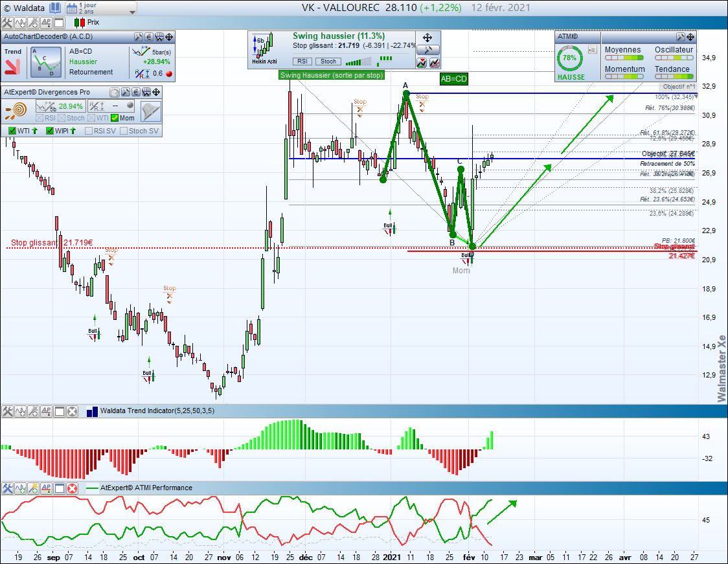Click AutoChartDecoder chart display icon
Viewport: 728px width, 564px height.
pyautogui.click(x=159, y=37)
